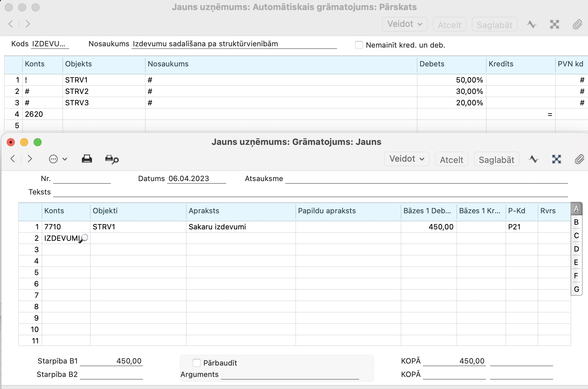
Task: Click the printer icon in Grāmatojums toolbar
Action: click(x=87, y=159)
